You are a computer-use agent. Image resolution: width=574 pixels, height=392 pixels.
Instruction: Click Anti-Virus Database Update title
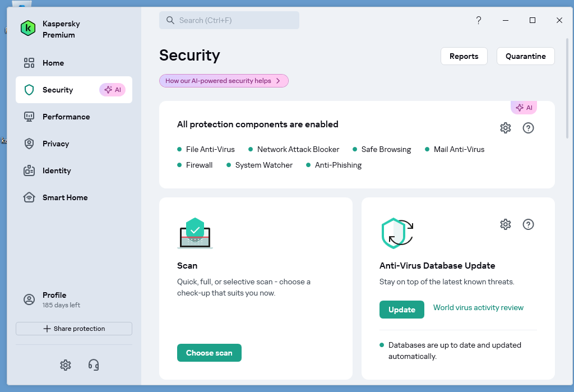coord(437,266)
